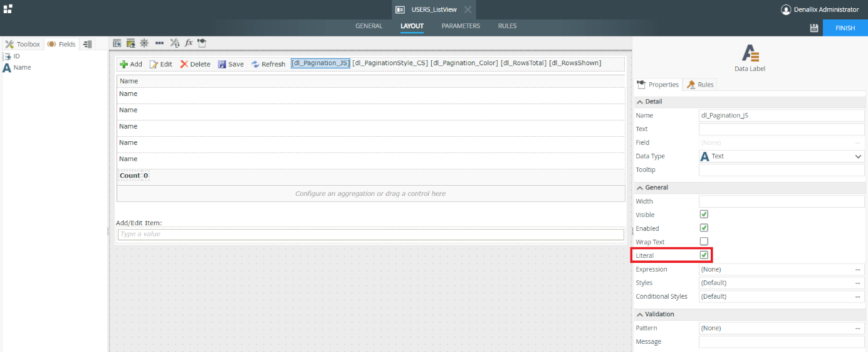Open the Expression ellipsis picker
The width and height of the screenshot is (868, 352).
click(x=857, y=269)
